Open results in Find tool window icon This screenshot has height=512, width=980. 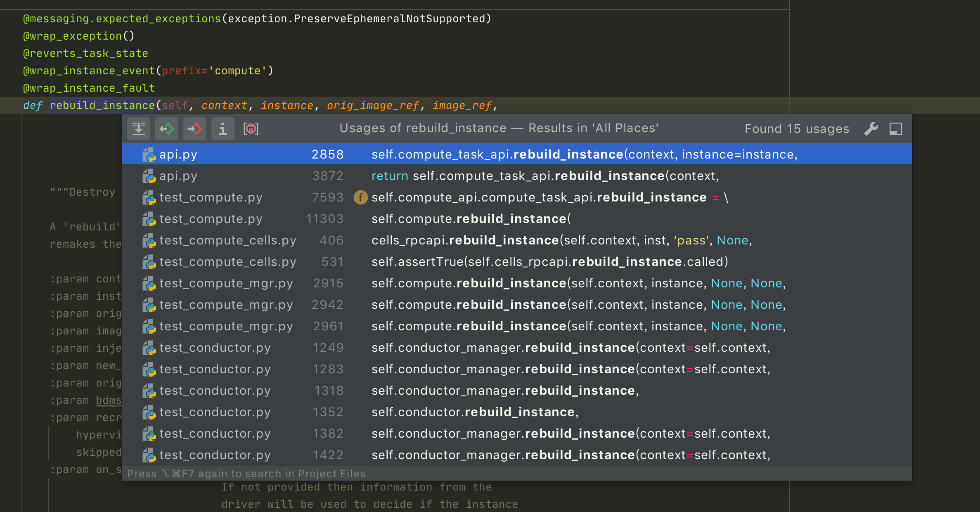click(x=895, y=129)
